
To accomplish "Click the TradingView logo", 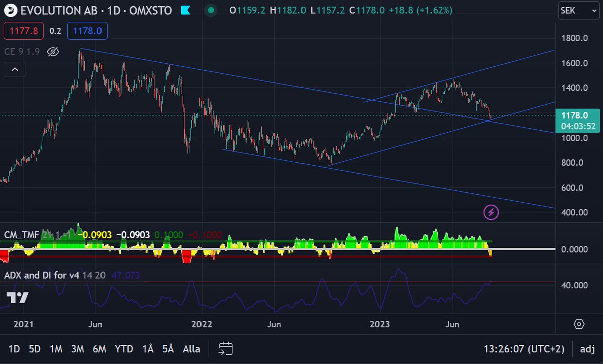I will point(17,297).
